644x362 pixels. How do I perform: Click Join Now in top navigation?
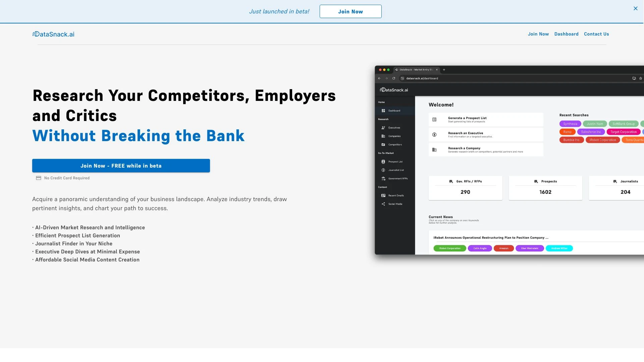pos(538,34)
